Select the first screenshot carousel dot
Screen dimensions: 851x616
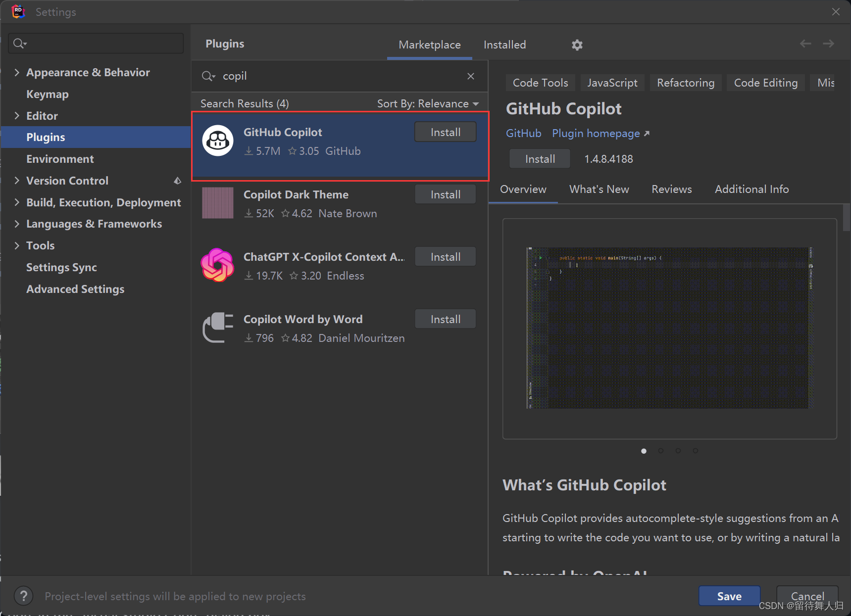click(x=644, y=451)
